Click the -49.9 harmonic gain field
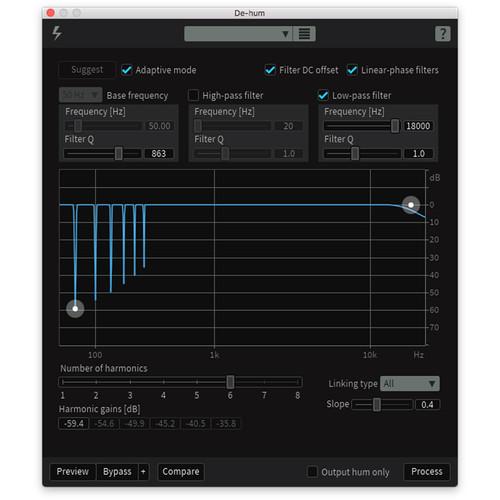The width and height of the screenshot is (500, 500). tap(135, 424)
